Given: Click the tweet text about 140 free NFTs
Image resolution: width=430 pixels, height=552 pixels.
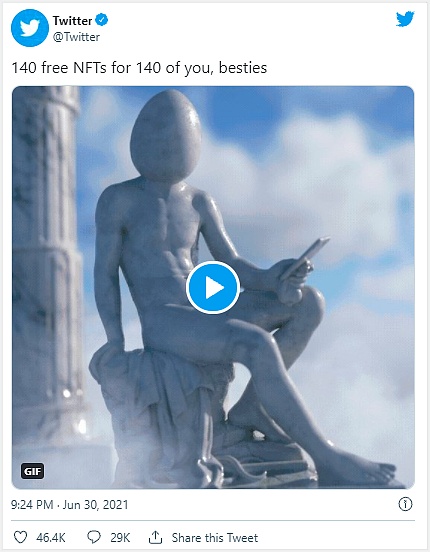Looking at the screenshot, I should pos(139,68).
